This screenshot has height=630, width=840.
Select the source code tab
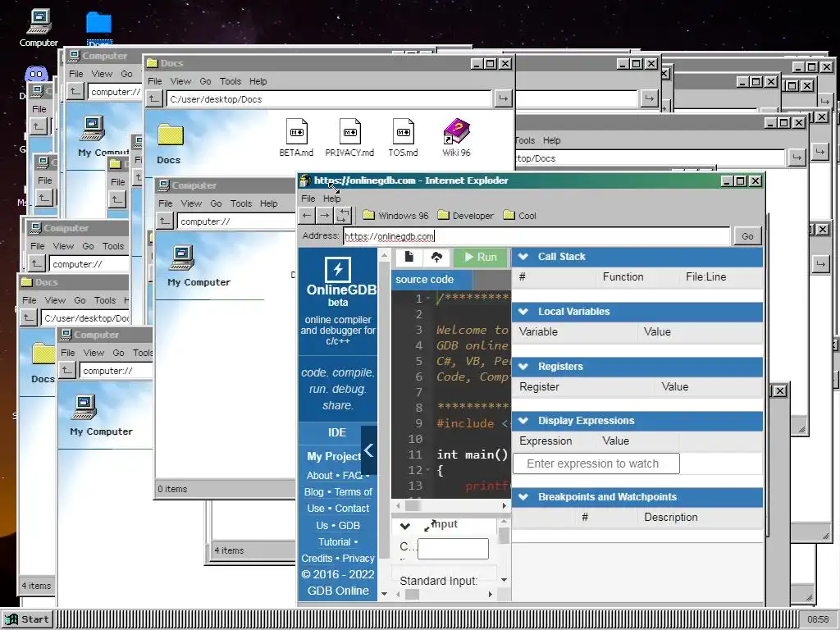pyautogui.click(x=431, y=279)
